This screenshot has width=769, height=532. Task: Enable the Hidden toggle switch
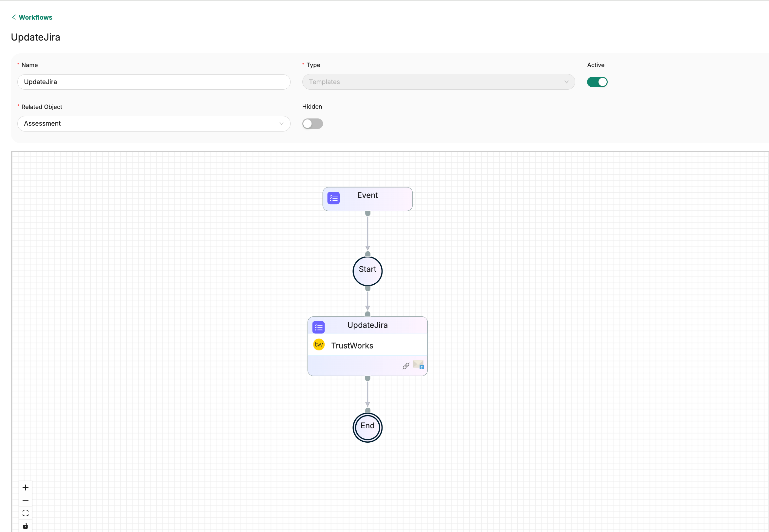tap(312, 124)
